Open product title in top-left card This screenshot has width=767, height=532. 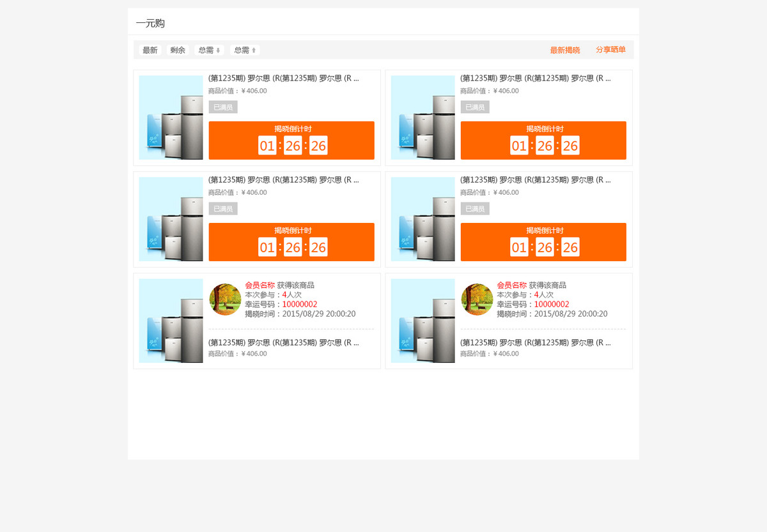pyautogui.click(x=283, y=79)
